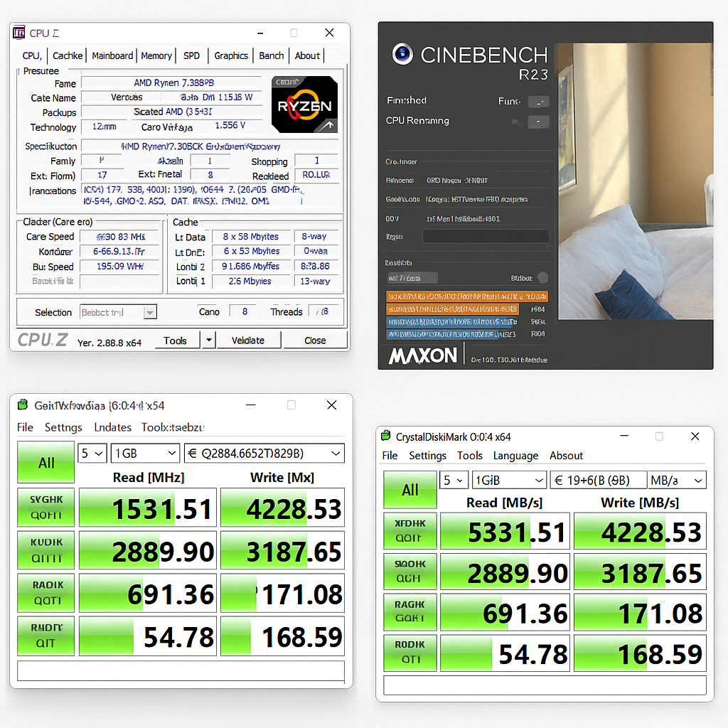Click the Velidate button in CPU-Z
Screen dimensions: 728x728
pyautogui.click(x=248, y=340)
